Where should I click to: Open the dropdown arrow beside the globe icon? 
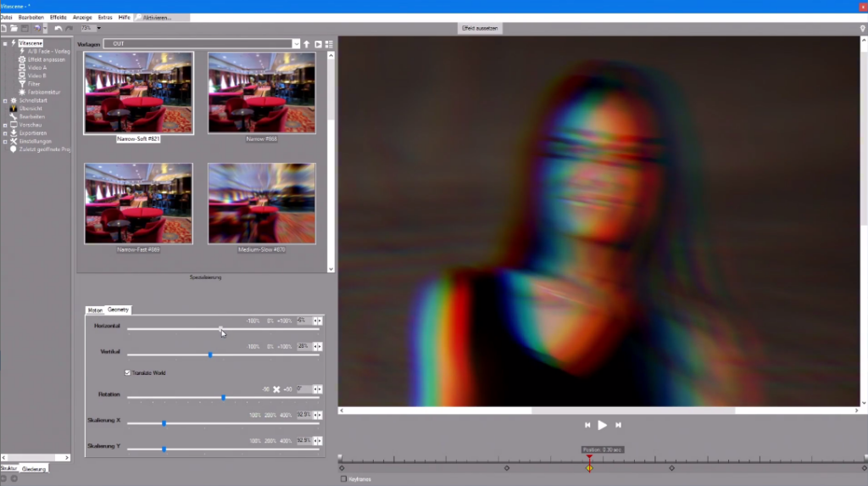pyautogui.click(x=45, y=28)
